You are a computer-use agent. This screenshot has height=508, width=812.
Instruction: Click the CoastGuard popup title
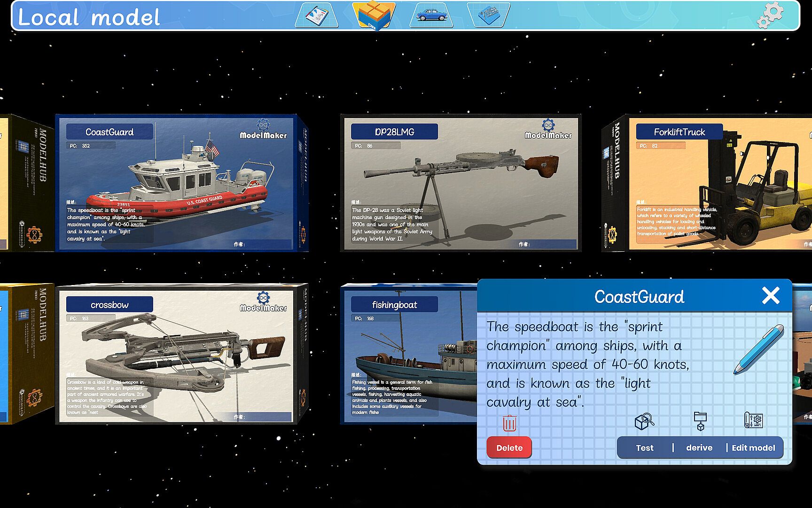coord(639,297)
